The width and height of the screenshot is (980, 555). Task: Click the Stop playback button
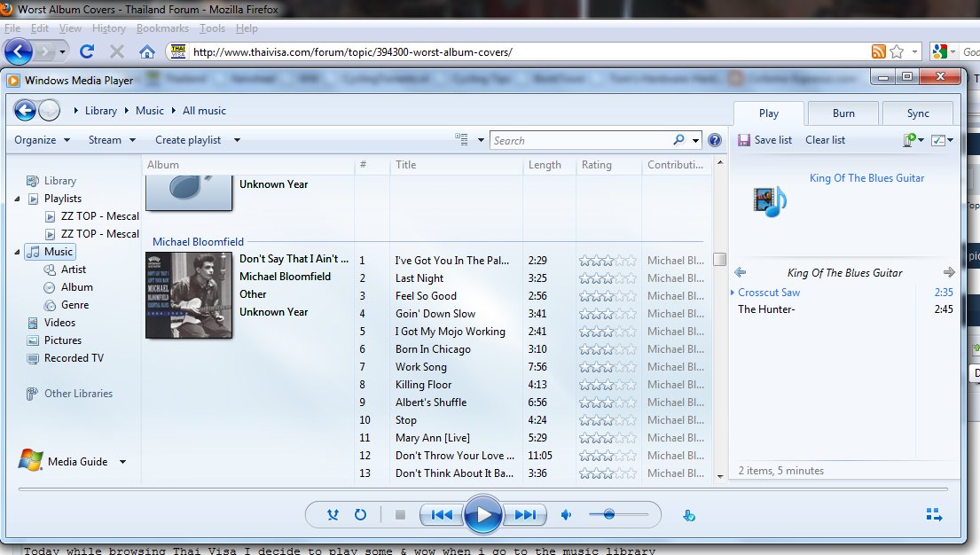[400, 514]
